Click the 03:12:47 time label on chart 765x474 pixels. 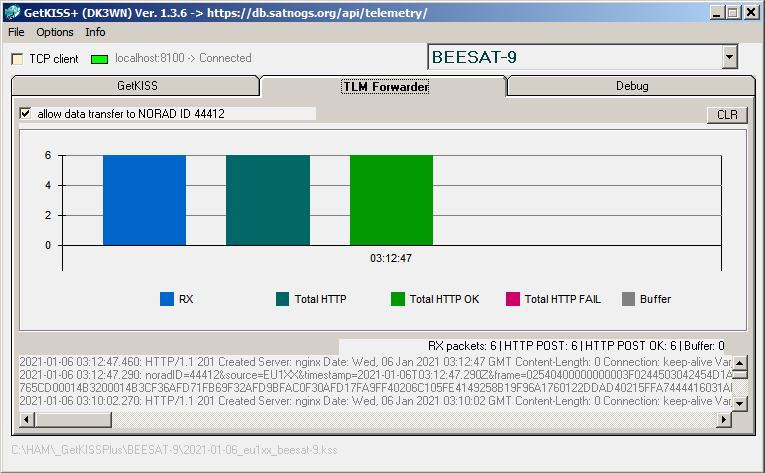click(x=391, y=258)
